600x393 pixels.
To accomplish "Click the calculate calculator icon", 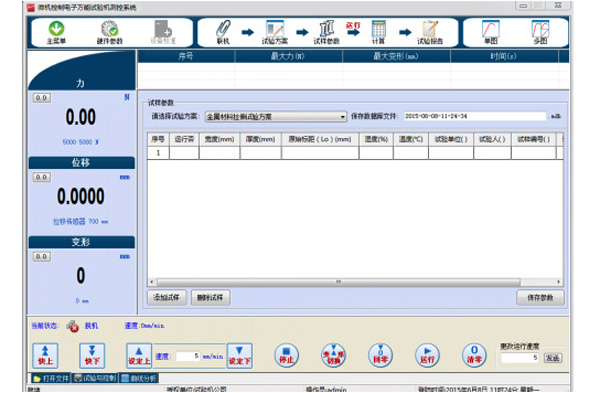I will 378,29.
